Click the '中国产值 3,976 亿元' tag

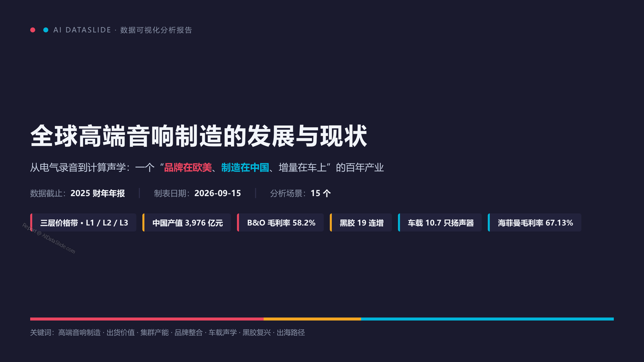[x=187, y=223]
